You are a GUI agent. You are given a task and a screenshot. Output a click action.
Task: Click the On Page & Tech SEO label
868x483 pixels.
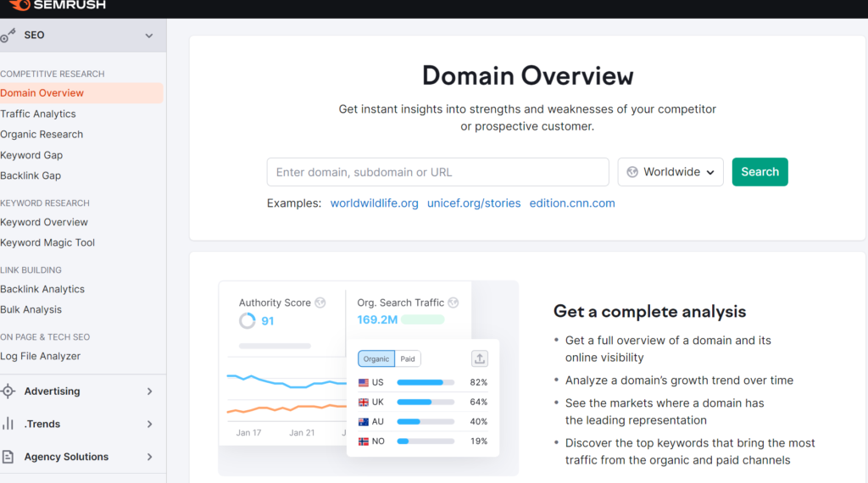[45, 337]
